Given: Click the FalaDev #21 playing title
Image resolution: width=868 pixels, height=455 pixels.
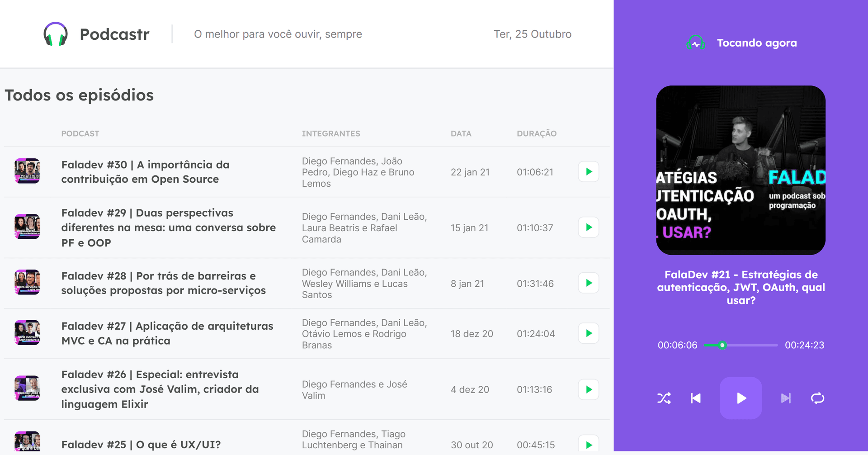Looking at the screenshot, I should pos(741,287).
